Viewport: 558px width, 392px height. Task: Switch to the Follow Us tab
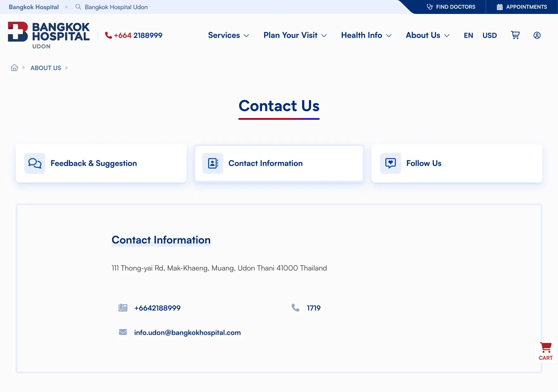(x=457, y=163)
